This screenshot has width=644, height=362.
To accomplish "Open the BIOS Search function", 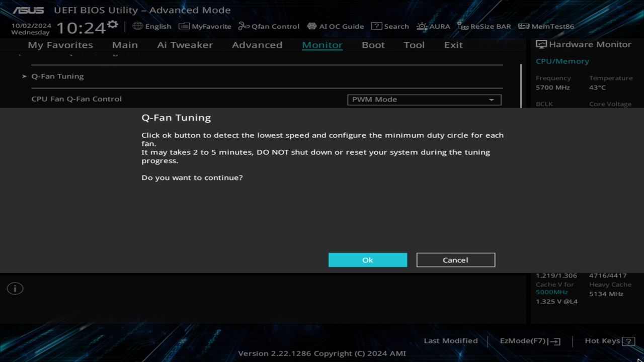I will pyautogui.click(x=390, y=26).
